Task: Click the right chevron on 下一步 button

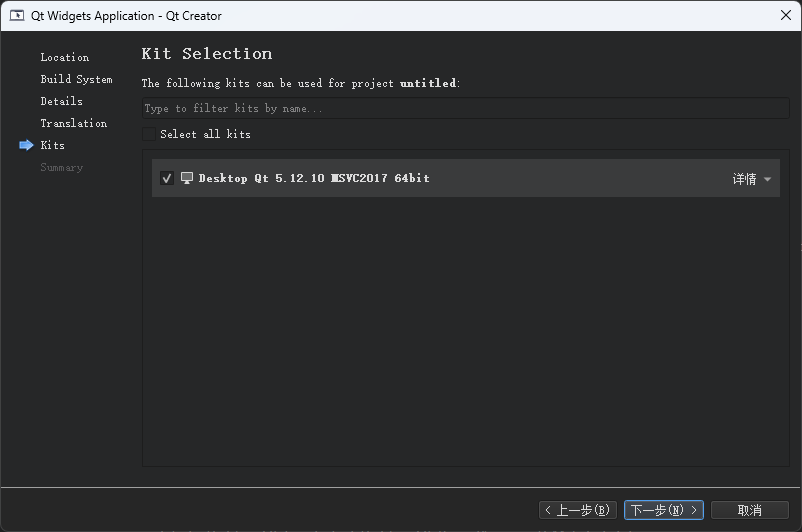Action: point(694,510)
